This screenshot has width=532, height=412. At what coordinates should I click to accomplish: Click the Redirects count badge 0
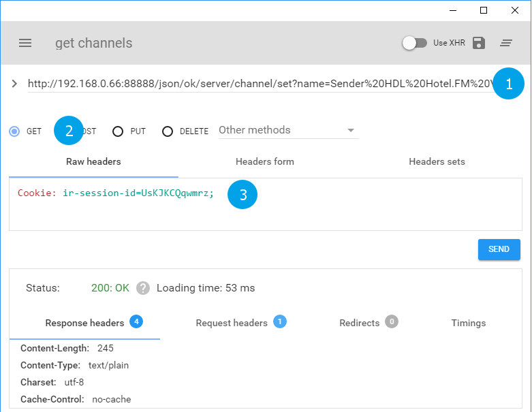pyautogui.click(x=392, y=321)
